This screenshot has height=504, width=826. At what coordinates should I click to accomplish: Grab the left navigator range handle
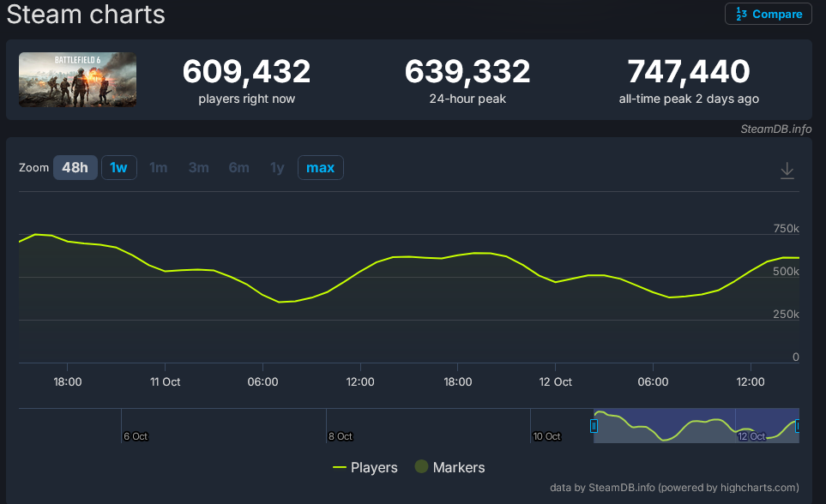[594, 425]
